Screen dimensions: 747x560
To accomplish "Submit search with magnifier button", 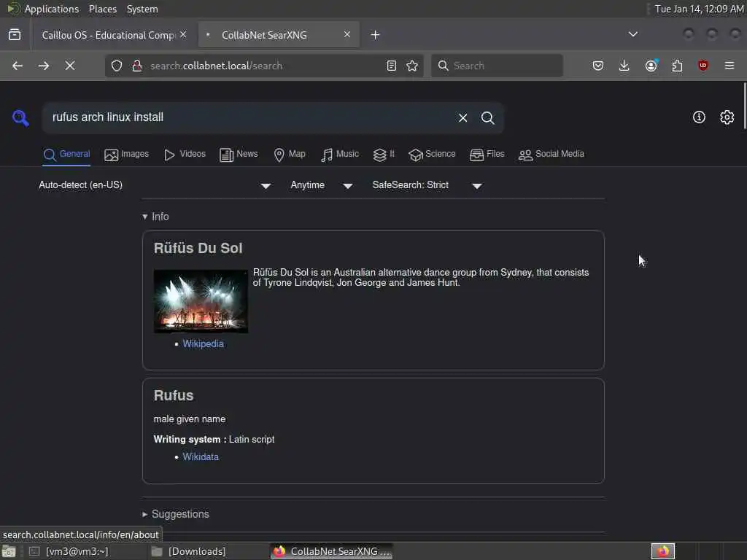I will [488, 117].
